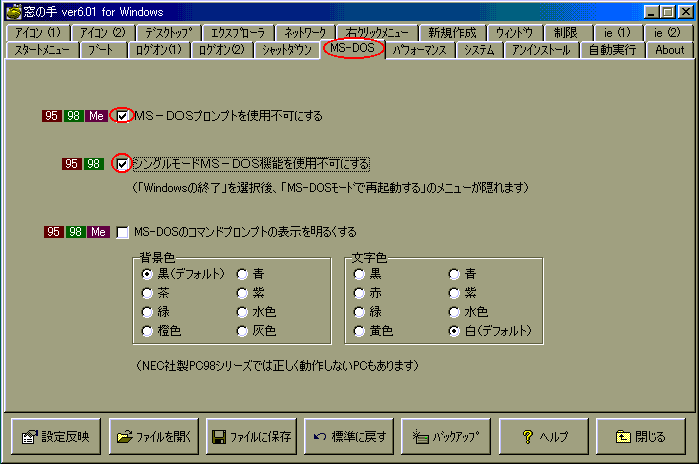Go to the システム tab
Viewport: 699px width, 464px height.
pos(479,50)
